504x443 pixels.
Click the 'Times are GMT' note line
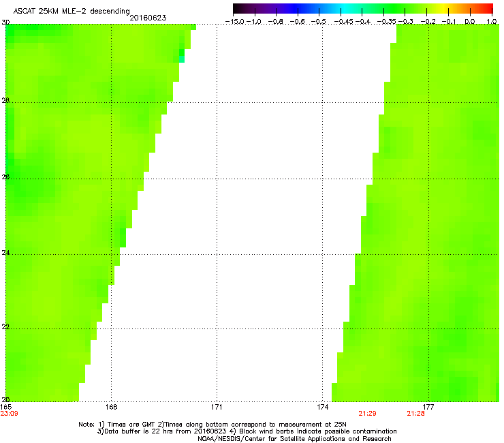coord(212,425)
